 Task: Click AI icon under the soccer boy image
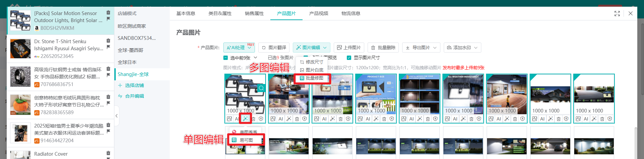click(499, 119)
